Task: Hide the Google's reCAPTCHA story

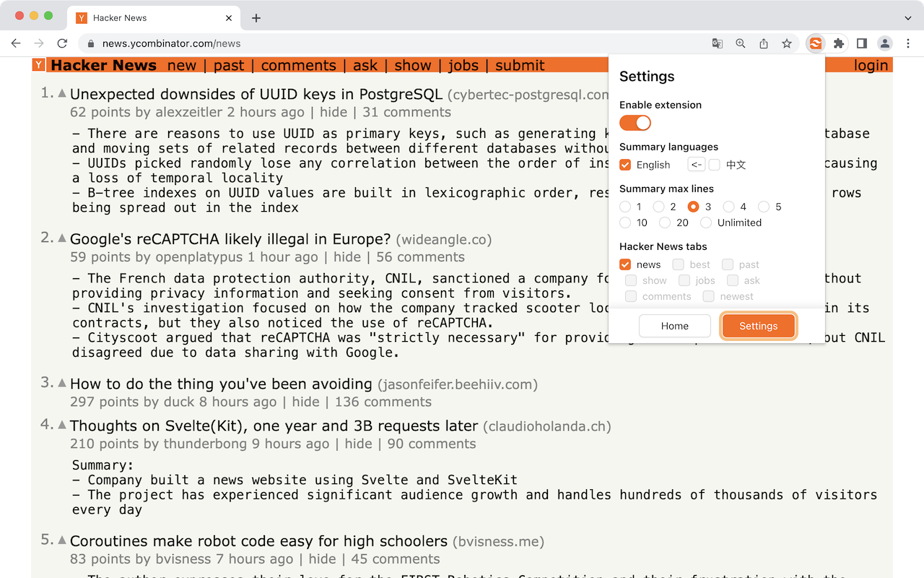Action: pos(347,257)
